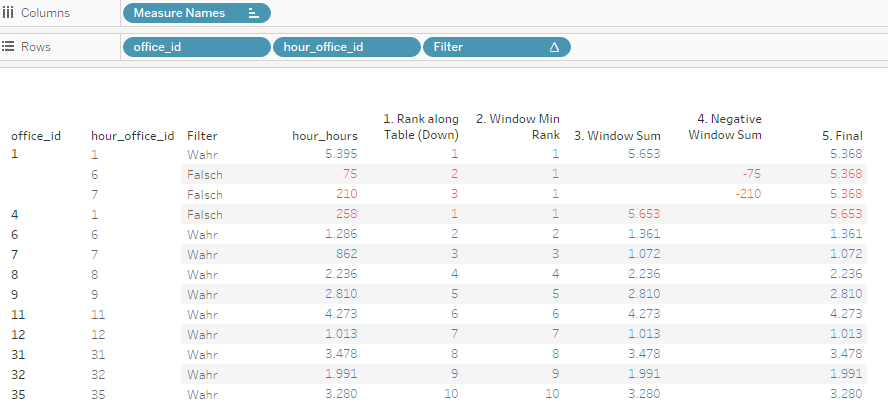This screenshot has width=888, height=415.
Task: Click the 5. Final column header
Action: point(840,136)
